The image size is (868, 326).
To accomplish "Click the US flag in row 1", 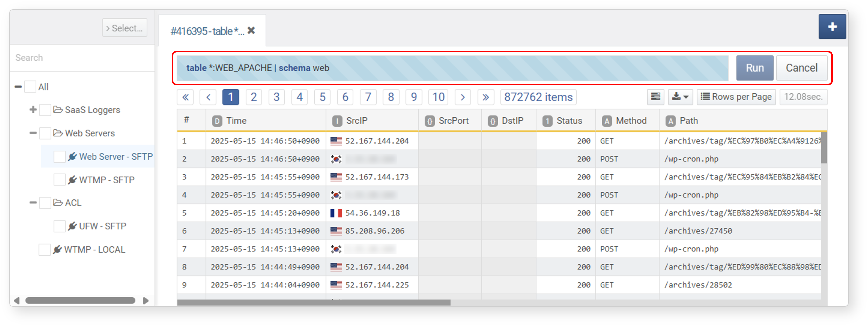I will 336,141.
